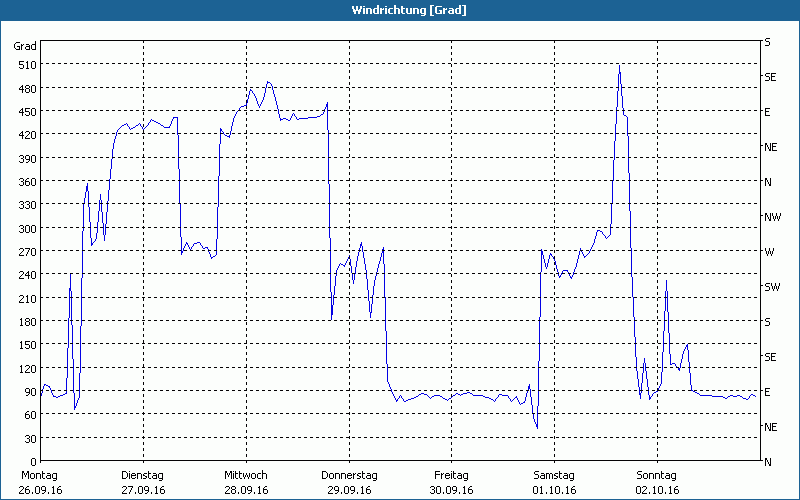Image resolution: width=800 pixels, height=500 pixels.
Task: Click the NW compass label
Action: click(x=772, y=217)
